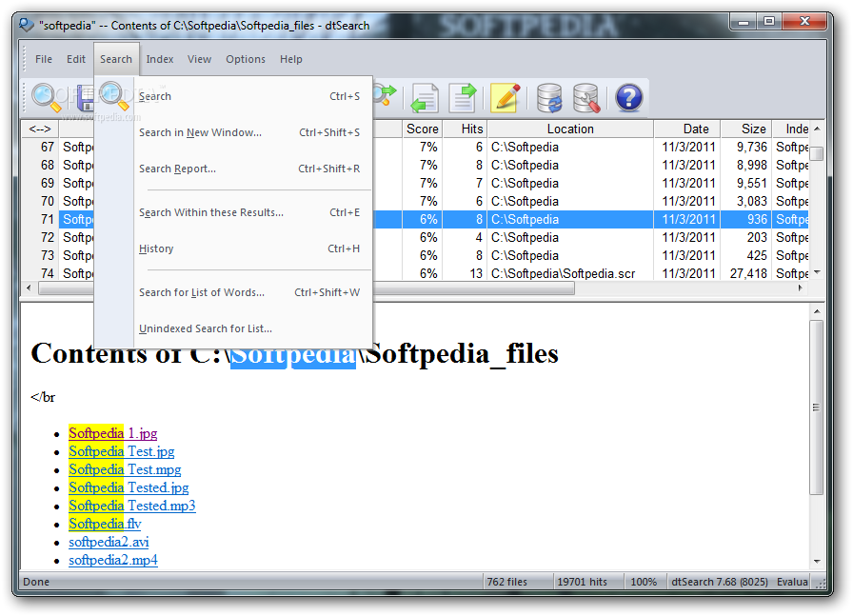This screenshot has height=616, width=853.
Task: Click the yellow note pencil icon
Action: coord(506,98)
